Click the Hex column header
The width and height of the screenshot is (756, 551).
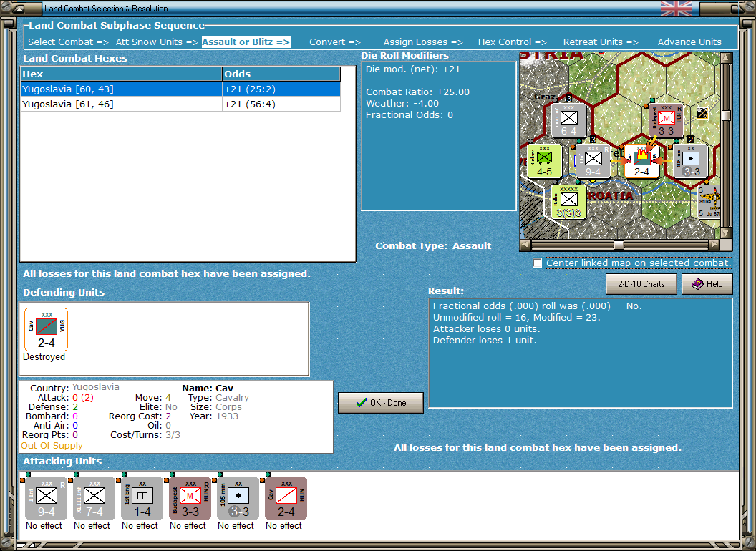click(x=122, y=74)
